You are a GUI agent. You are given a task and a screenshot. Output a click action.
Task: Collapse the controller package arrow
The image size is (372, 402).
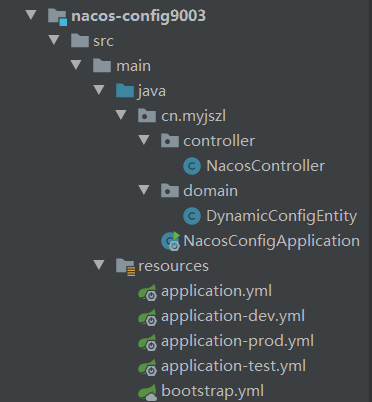[144, 140]
